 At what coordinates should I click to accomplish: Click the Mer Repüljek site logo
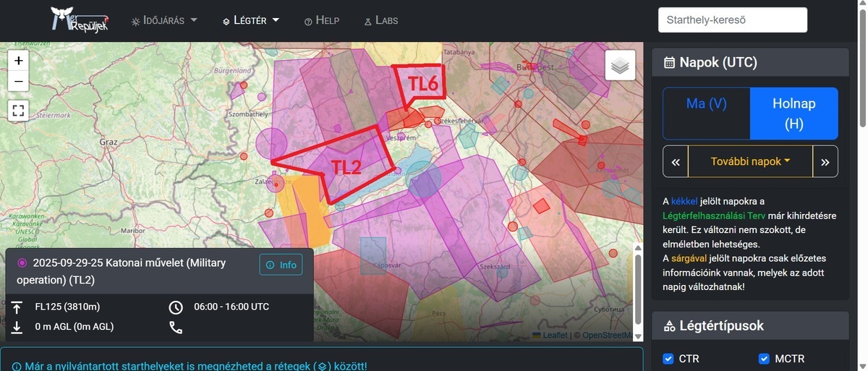click(79, 20)
